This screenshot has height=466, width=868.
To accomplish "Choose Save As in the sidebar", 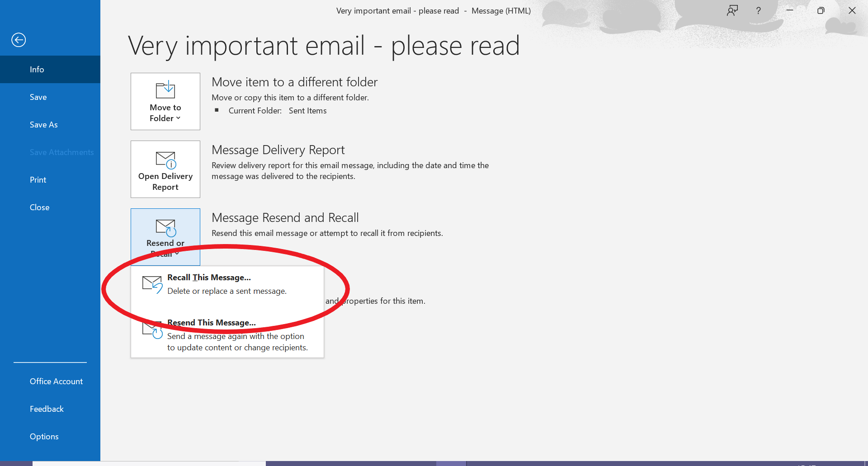I will (x=50, y=124).
